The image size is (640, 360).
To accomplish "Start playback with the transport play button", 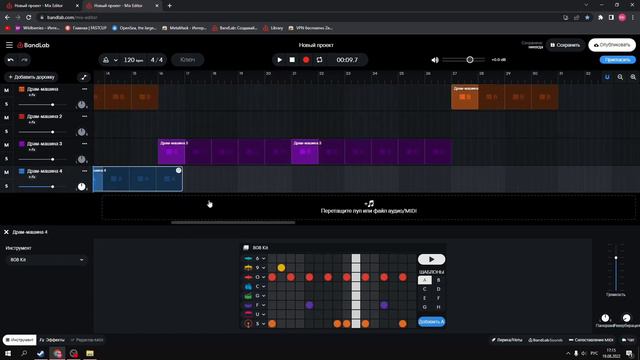I will pyautogui.click(x=280, y=60).
